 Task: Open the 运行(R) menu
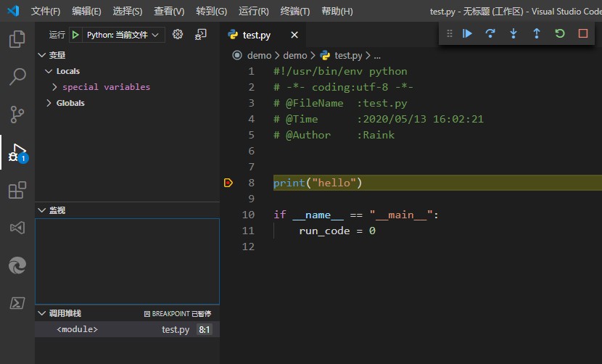(253, 11)
